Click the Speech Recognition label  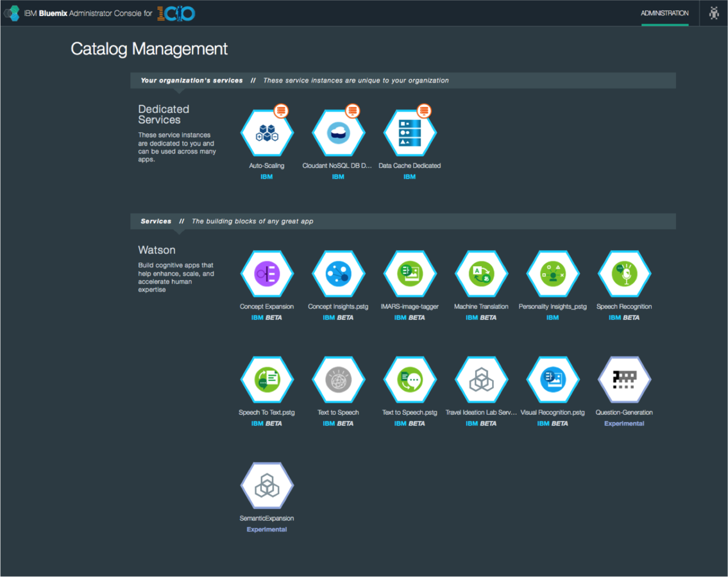tap(624, 306)
